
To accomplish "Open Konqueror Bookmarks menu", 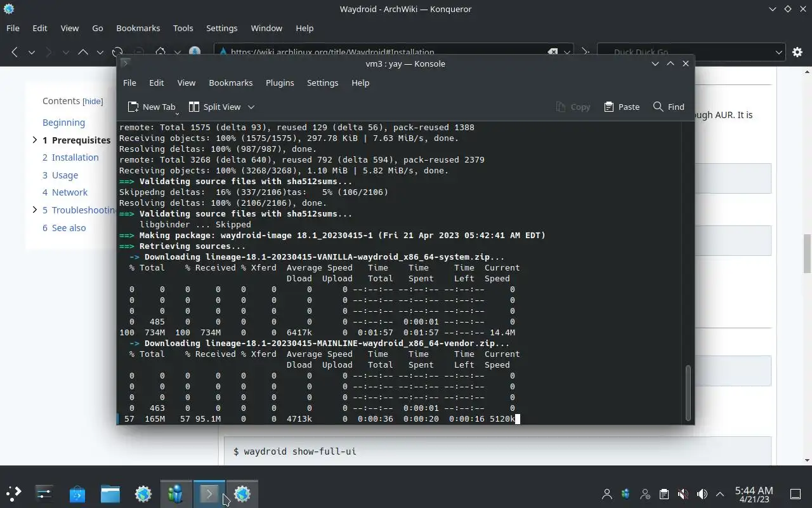I will [x=138, y=28].
